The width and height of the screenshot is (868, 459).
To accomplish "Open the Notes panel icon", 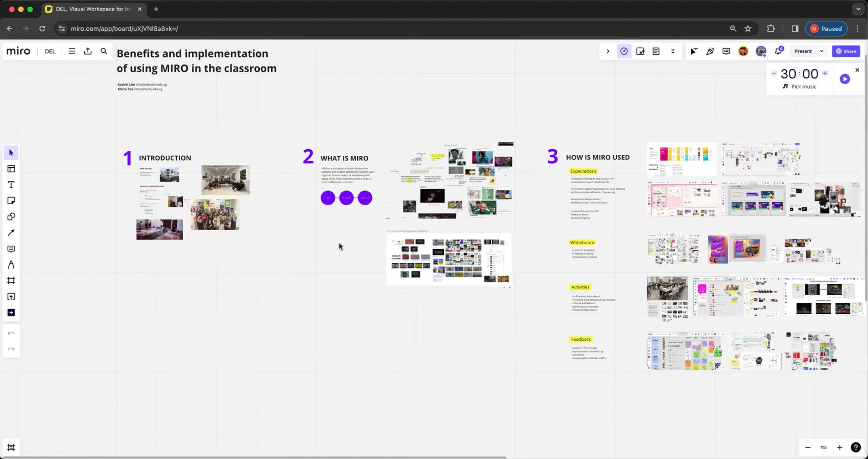I will tap(656, 51).
